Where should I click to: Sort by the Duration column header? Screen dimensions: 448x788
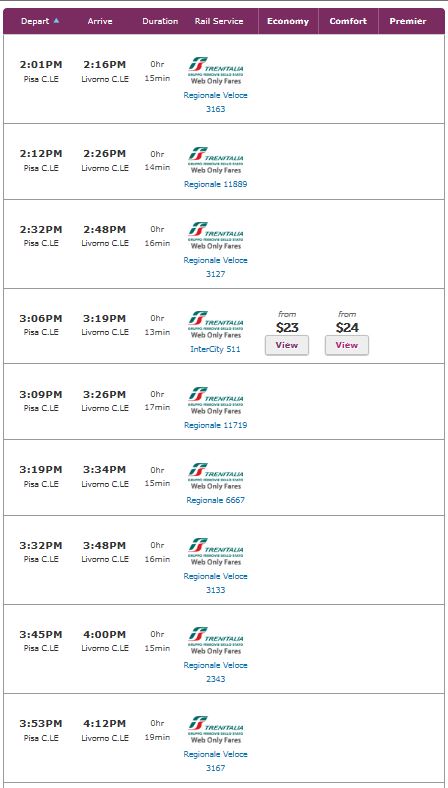click(x=160, y=21)
